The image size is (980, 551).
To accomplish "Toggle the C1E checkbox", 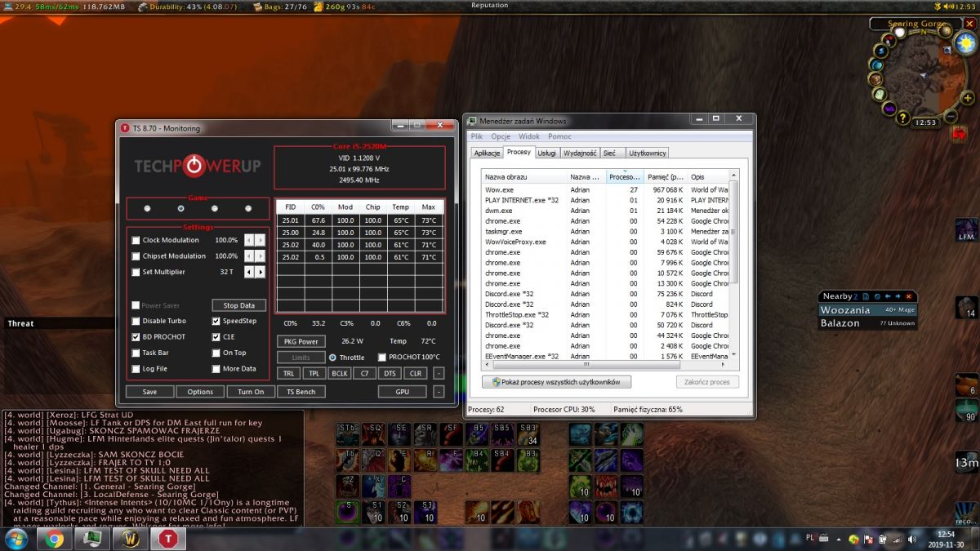I will point(216,336).
